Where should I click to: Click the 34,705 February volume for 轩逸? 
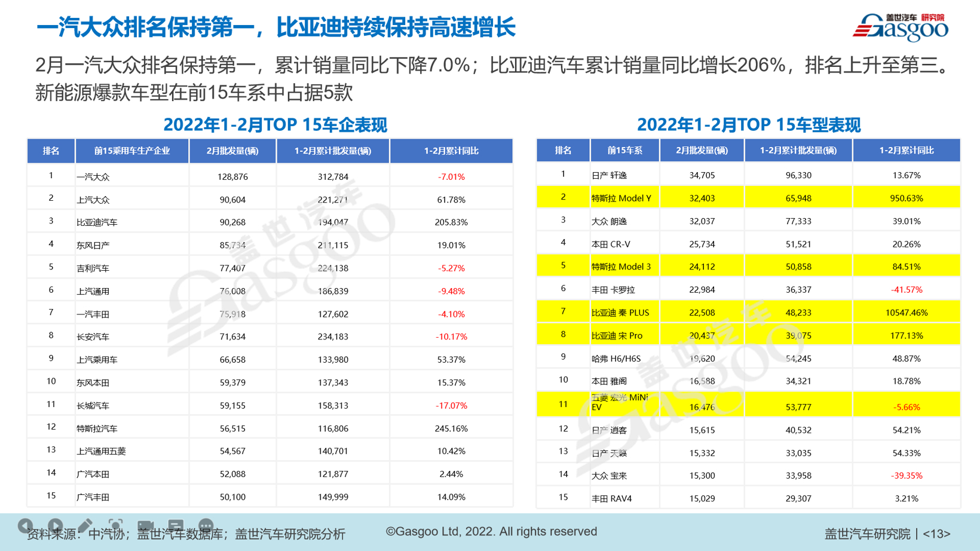[x=702, y=175]
